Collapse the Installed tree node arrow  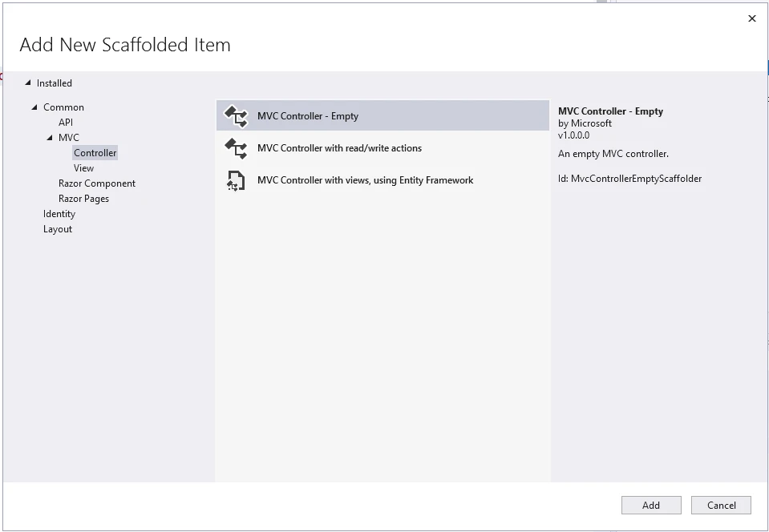pos(28,83)
